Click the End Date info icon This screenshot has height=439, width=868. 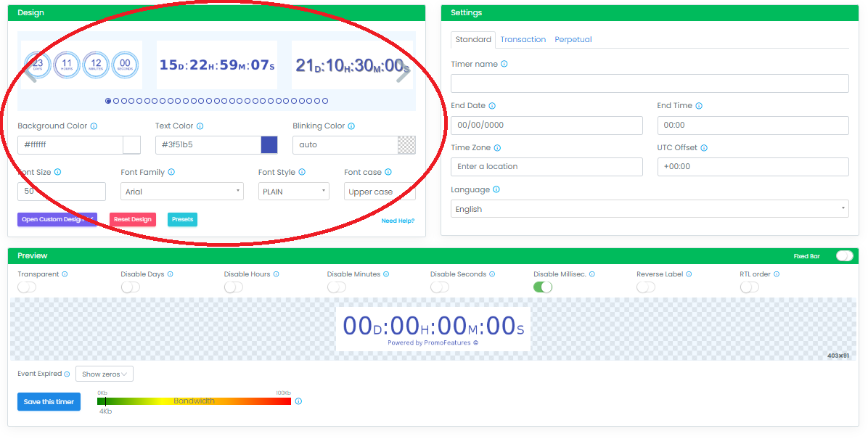click(x=493, y=105)
